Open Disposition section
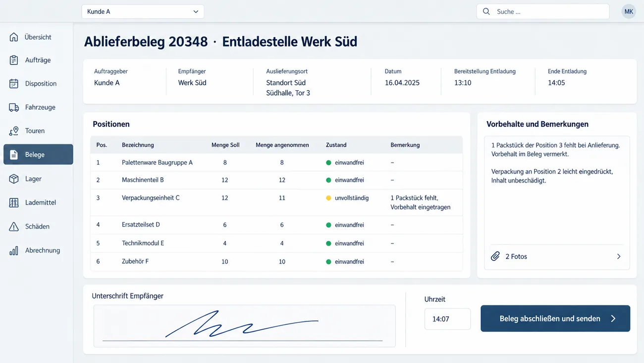The width and height of the screenshot is (644, 363). 38,83
